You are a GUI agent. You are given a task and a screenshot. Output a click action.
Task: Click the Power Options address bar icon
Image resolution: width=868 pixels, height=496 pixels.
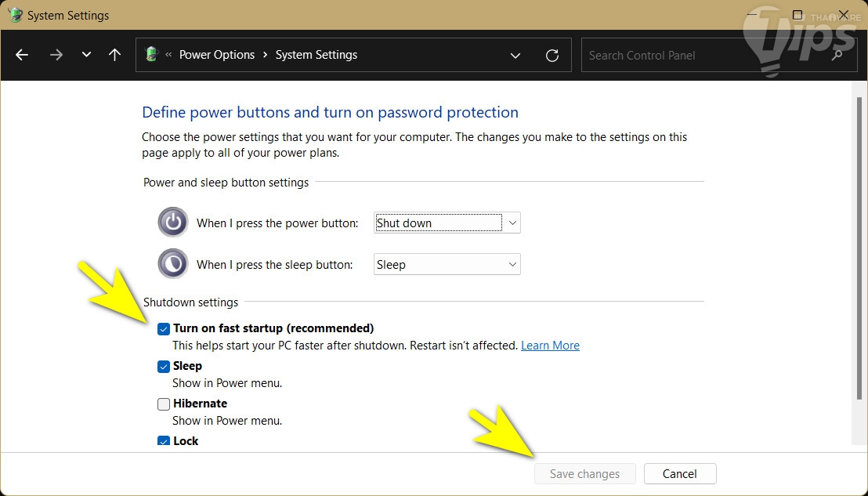[x=152, y=55]
